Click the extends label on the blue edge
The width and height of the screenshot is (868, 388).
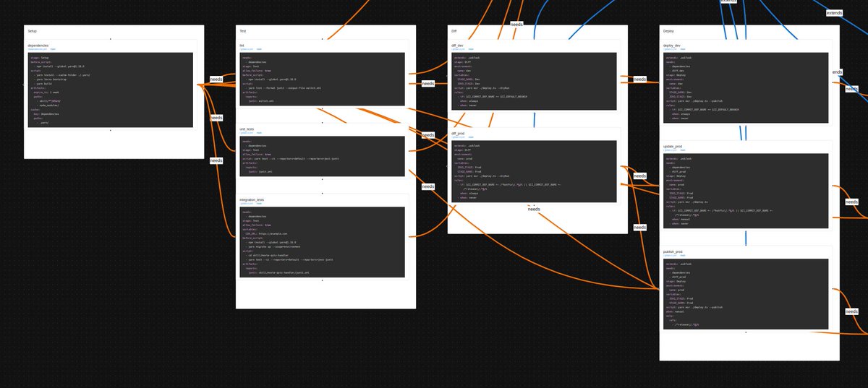point(834,13)
